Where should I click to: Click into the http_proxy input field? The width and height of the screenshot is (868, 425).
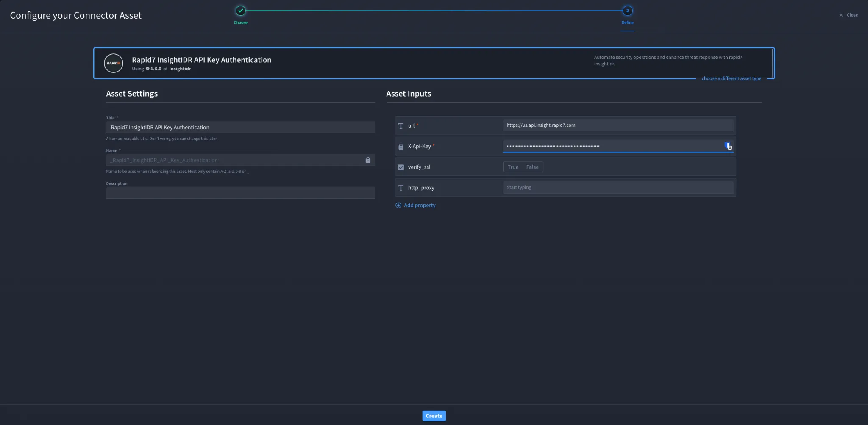[618, 187]
